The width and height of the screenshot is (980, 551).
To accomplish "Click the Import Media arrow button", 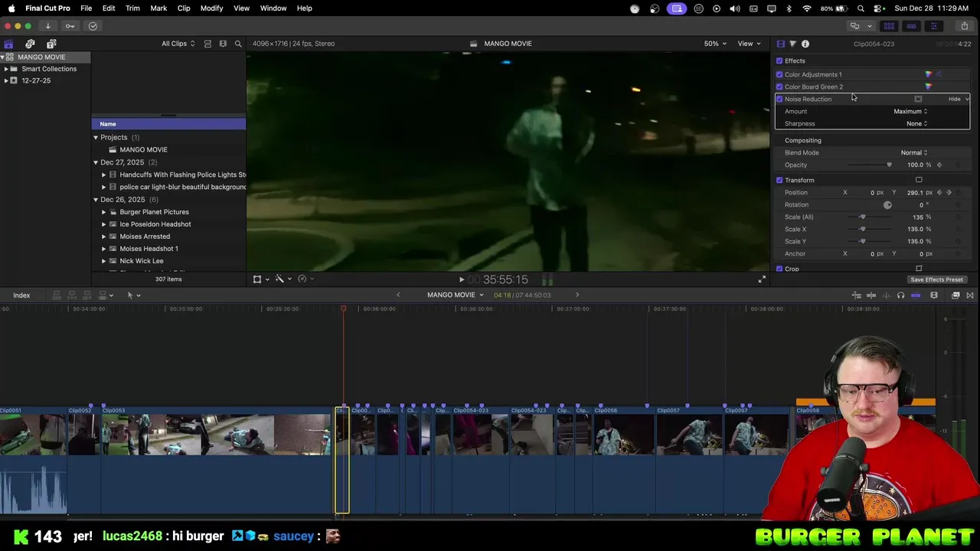I will click(47, 26).
